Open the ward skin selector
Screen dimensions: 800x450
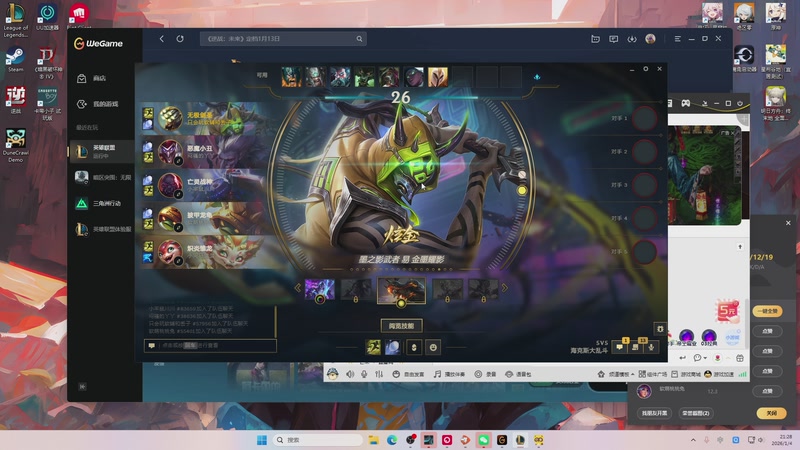(x=414, y=347)
